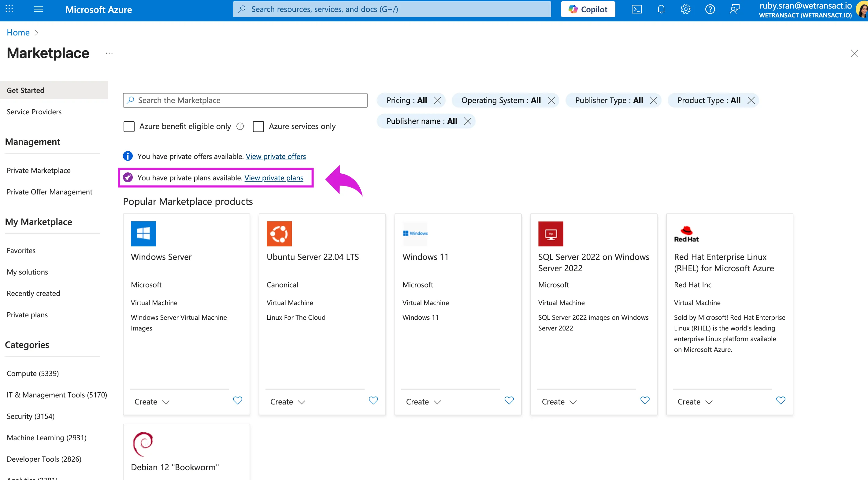
Task: Open the help question mark icon
Action: pos(710,9)
